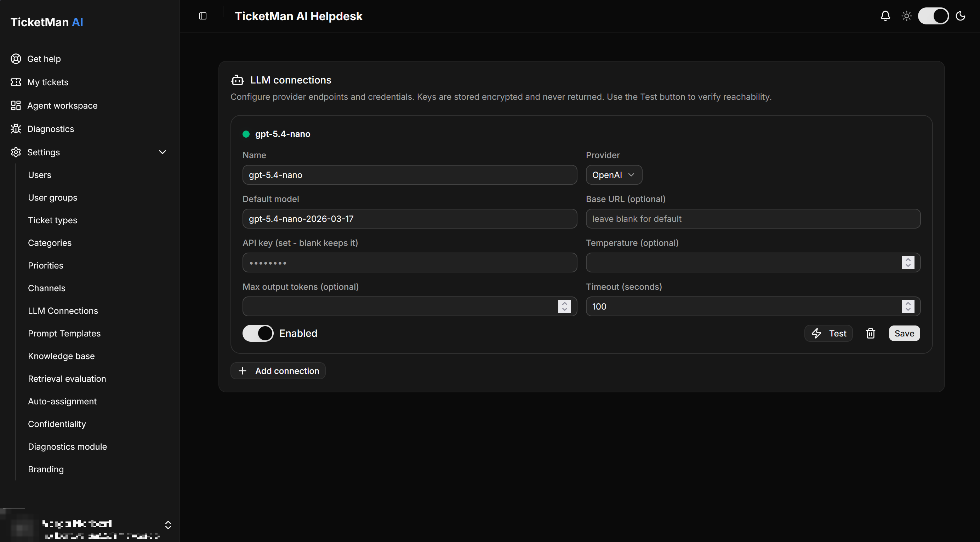Focus the API key field
980x542 pixels.
click(x=410, y=263)
